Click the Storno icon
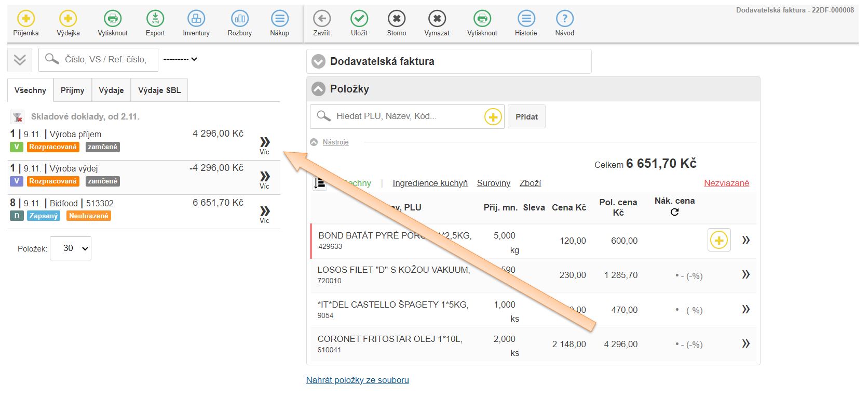 396,19
